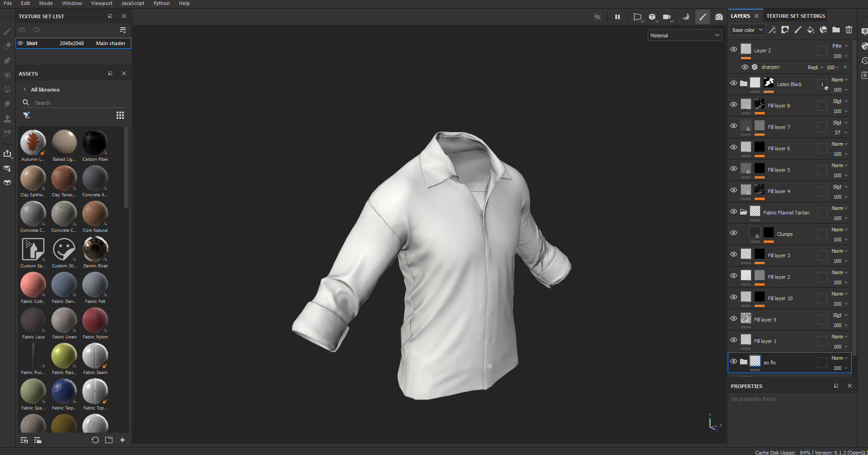Click the render camera icon in viewport toolbar

tap(719, 17)
